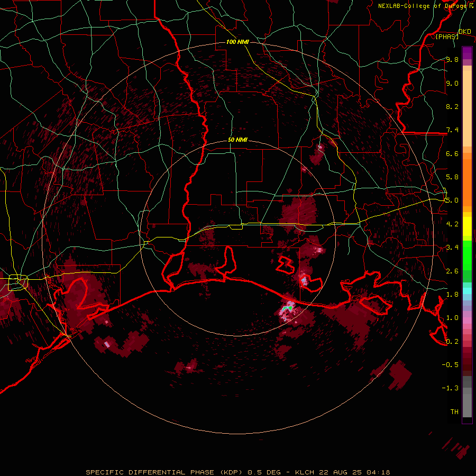Viewport: 476px width, 476px height.
Task: Click the 5.0 value on the scale
Action: pyautogui.click(x=452, y=200)
